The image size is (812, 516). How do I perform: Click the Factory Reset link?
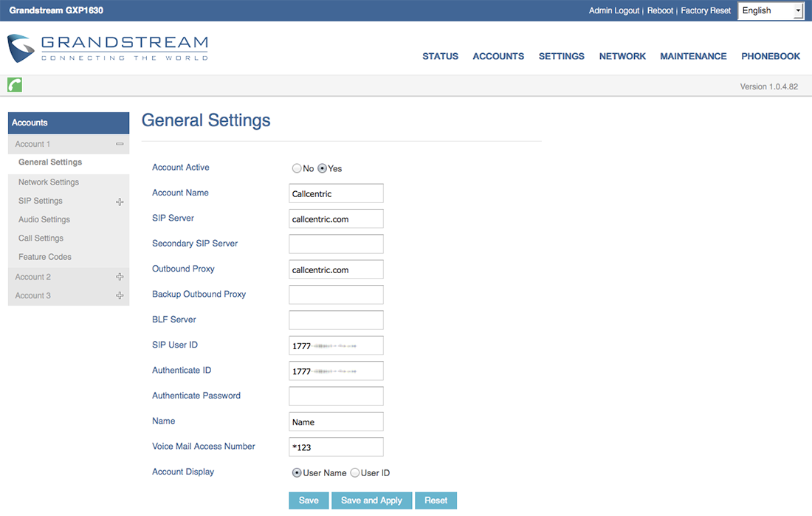(706, 10)
